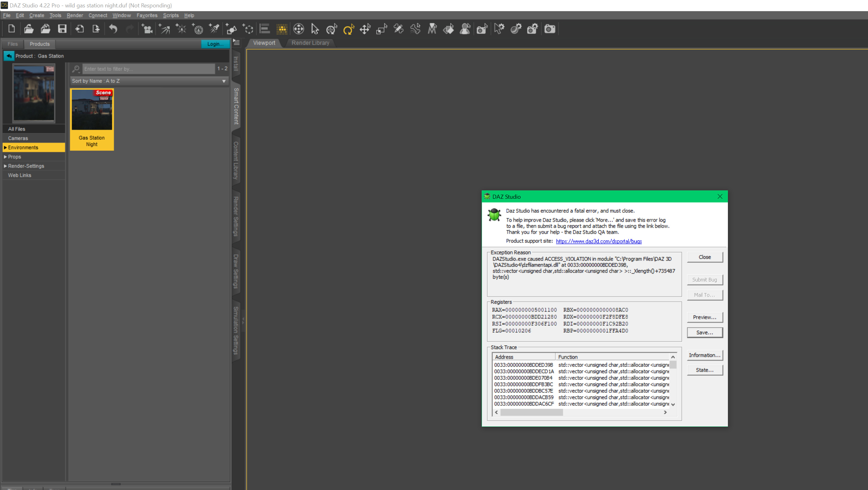Click the Export icon

click(x=96, y=29)
